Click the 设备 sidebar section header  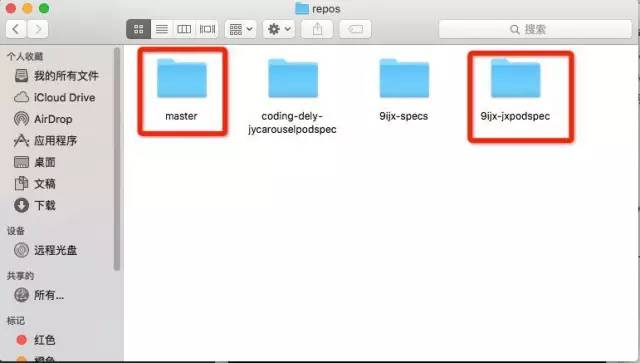click(16, 231)
